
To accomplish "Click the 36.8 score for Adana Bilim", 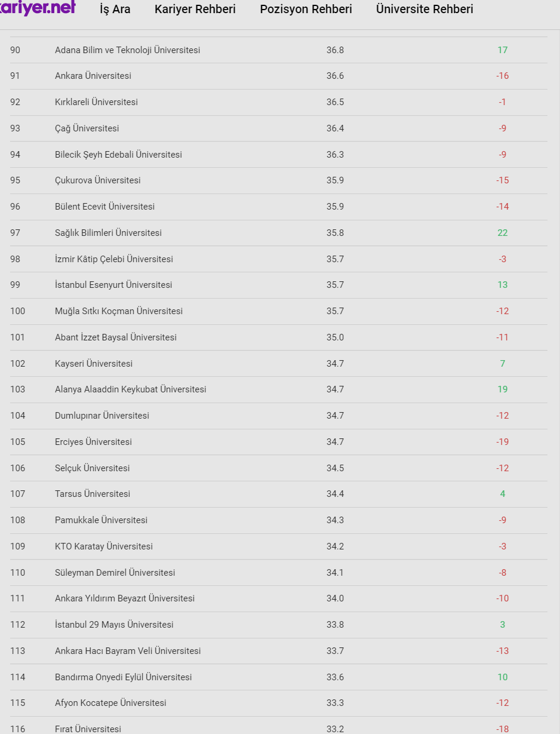I will [x=335, y=50].
